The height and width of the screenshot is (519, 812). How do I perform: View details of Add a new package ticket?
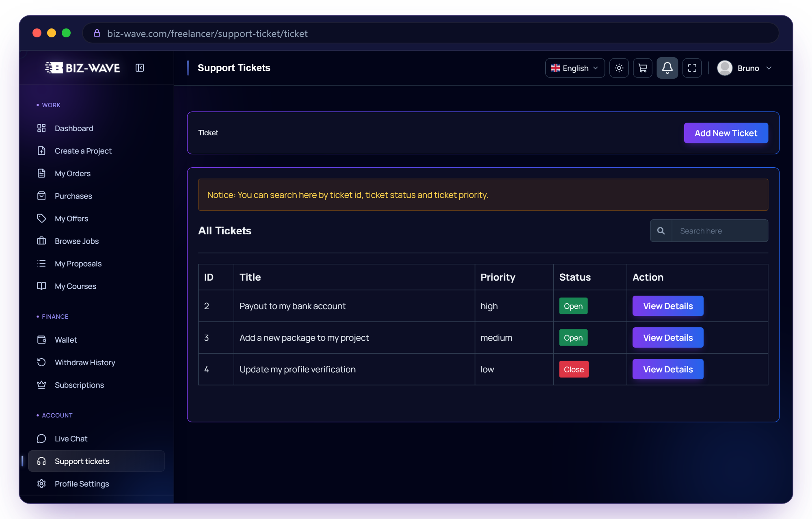pos(668,337)
